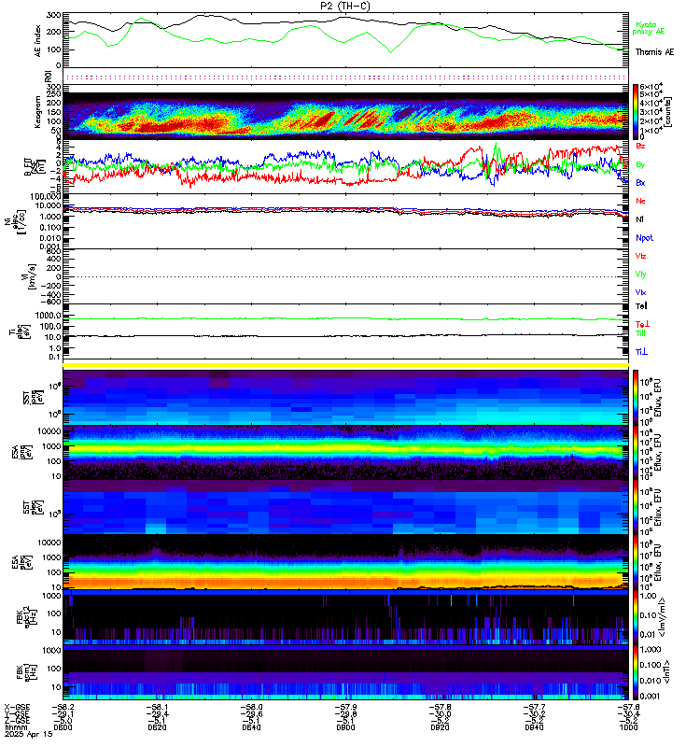
Task: Click the plot title "P2 (TH-C)"
Action: [344, 6]
